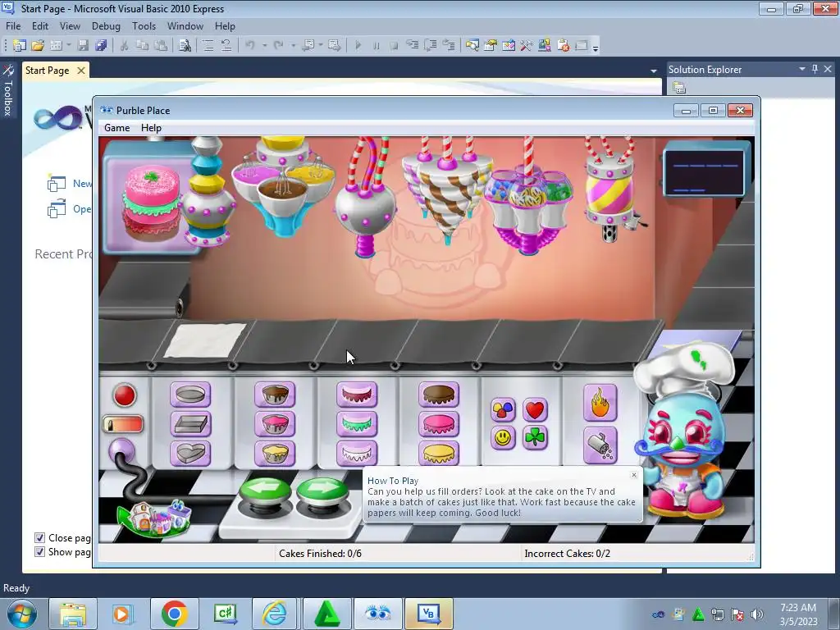The image size is (840, 630).
Task: Open the Redo history dropdown arrow
Action: (293, 46)
